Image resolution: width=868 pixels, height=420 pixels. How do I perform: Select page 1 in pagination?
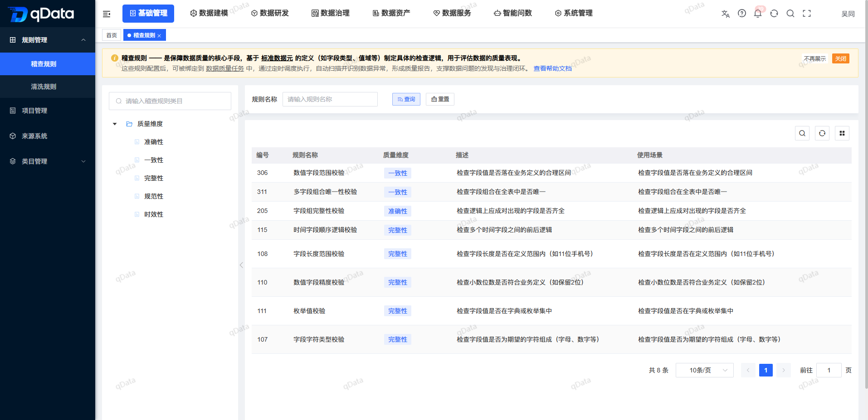point(766,370)
